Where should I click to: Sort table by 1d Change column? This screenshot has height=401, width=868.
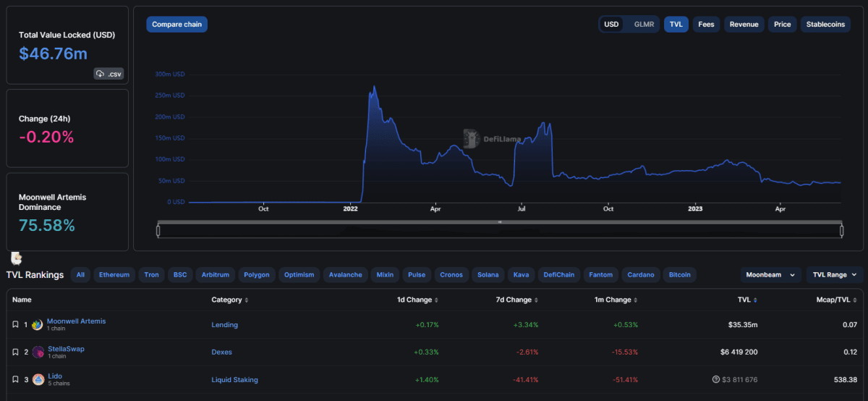coord(417,300)
